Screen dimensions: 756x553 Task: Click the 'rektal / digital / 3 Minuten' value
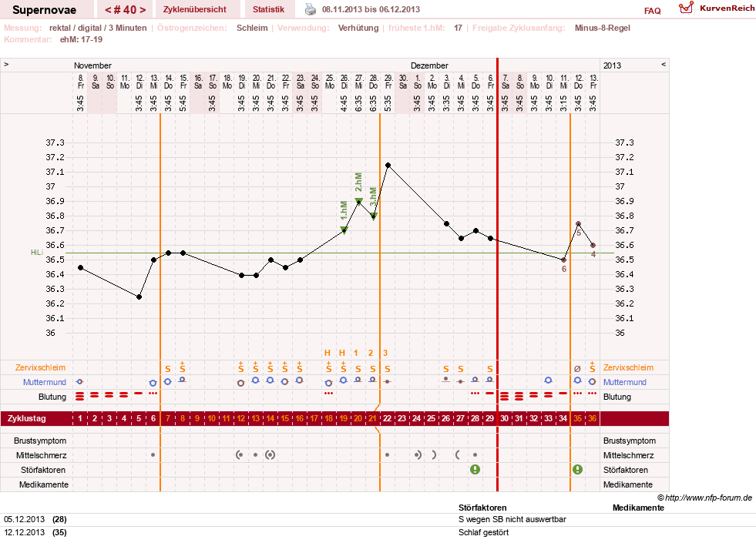[98, 28]
